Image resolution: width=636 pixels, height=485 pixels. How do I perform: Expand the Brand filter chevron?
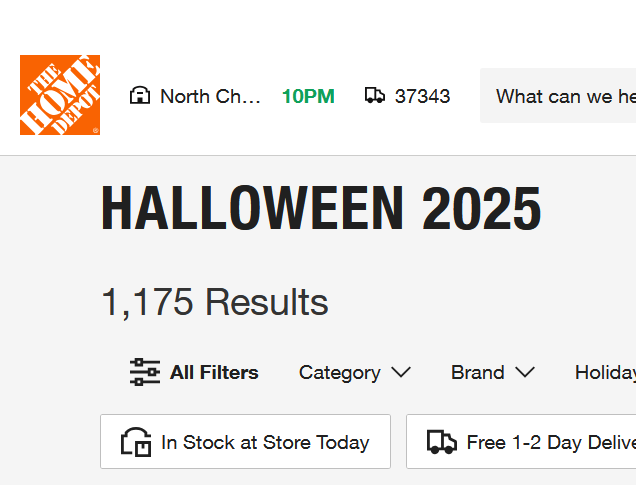525,372
